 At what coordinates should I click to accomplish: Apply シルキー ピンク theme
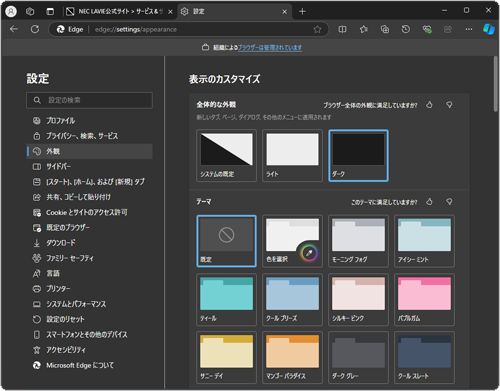point(358,300)
